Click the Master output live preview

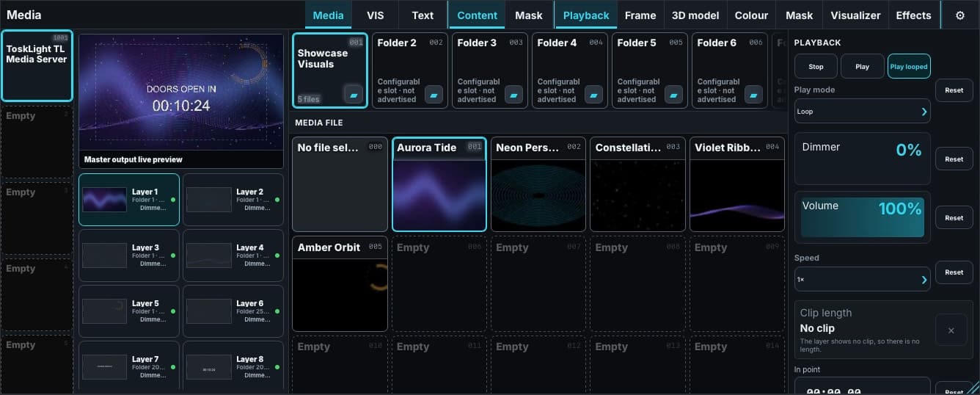pos(181,101)
